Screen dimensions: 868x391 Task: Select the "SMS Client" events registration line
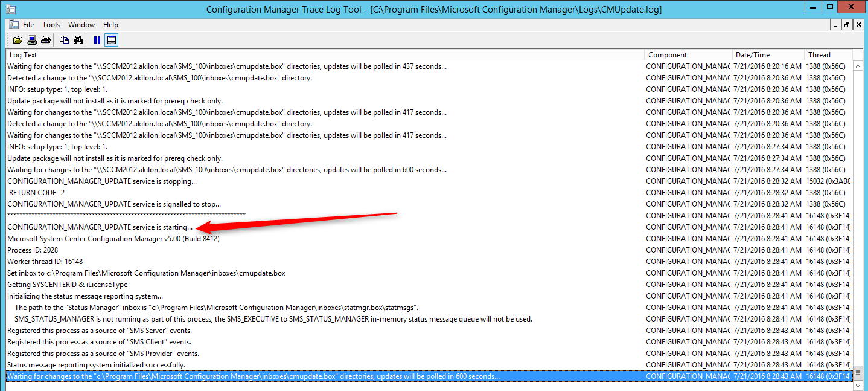(429, 342)
